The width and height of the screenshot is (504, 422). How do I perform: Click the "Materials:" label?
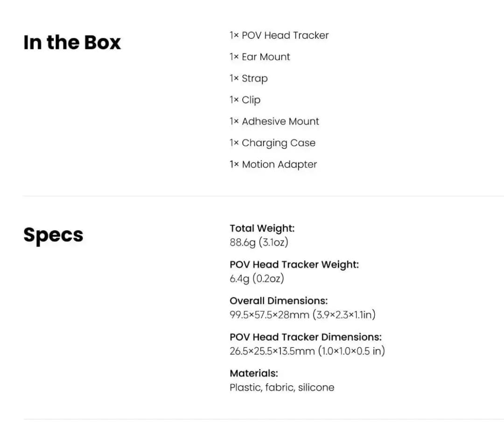tap(254, 373)
